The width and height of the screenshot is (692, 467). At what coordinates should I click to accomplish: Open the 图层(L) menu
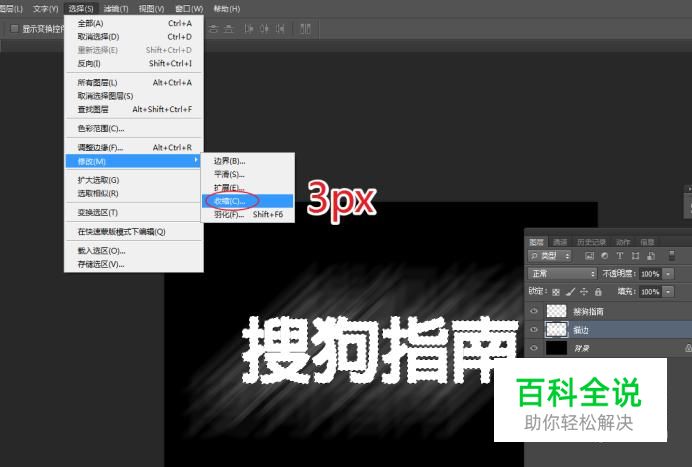click(11, 8)
